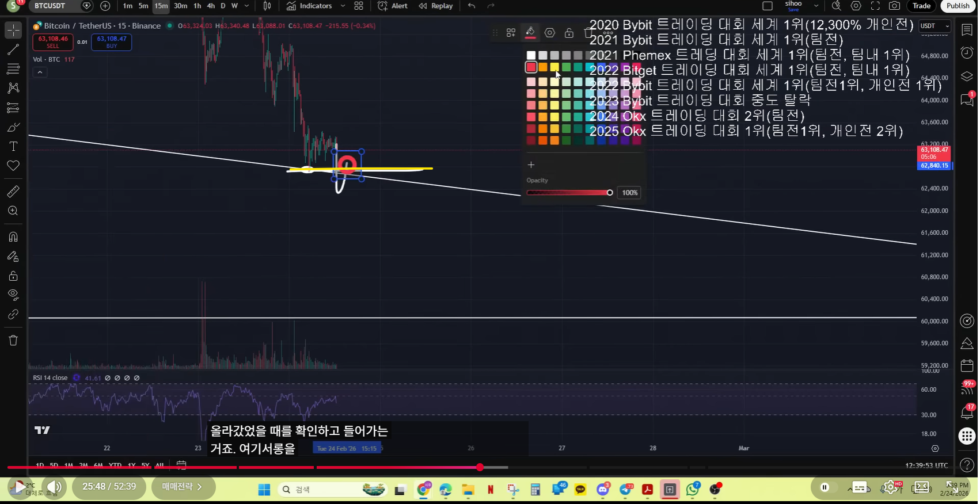Viewport: 980px width, 504px height.
Task: Enter fullscreen mode from top toolbar
Action: pos(875,6)
